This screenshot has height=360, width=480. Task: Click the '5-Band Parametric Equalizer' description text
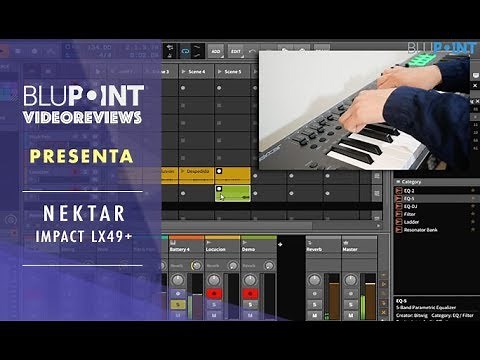426,307
